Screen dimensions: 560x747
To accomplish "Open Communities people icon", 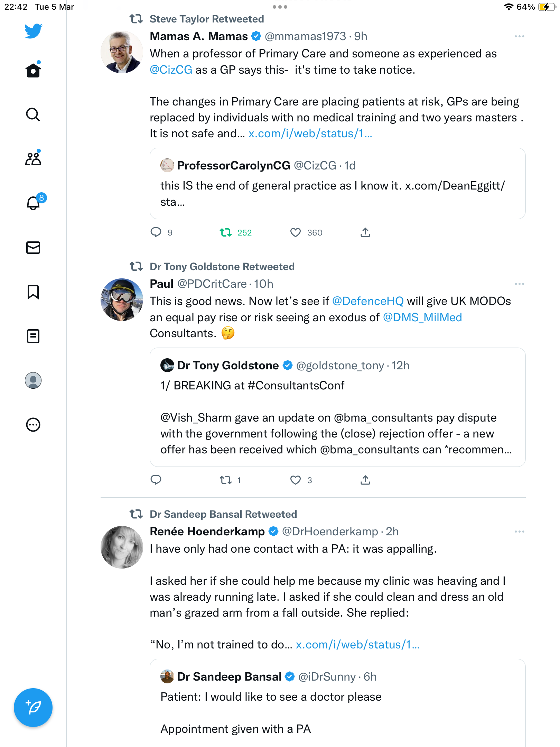I will click(33, 158).
